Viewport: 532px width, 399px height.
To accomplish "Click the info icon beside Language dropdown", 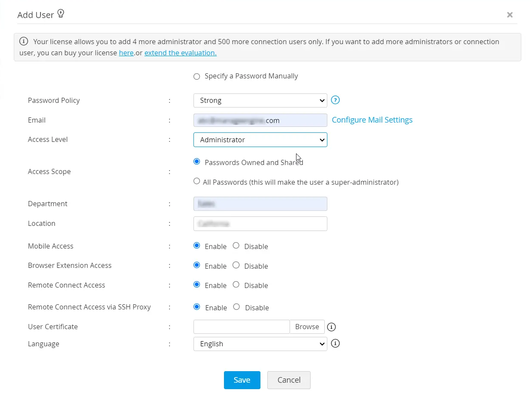I will (x=336, y=343).
